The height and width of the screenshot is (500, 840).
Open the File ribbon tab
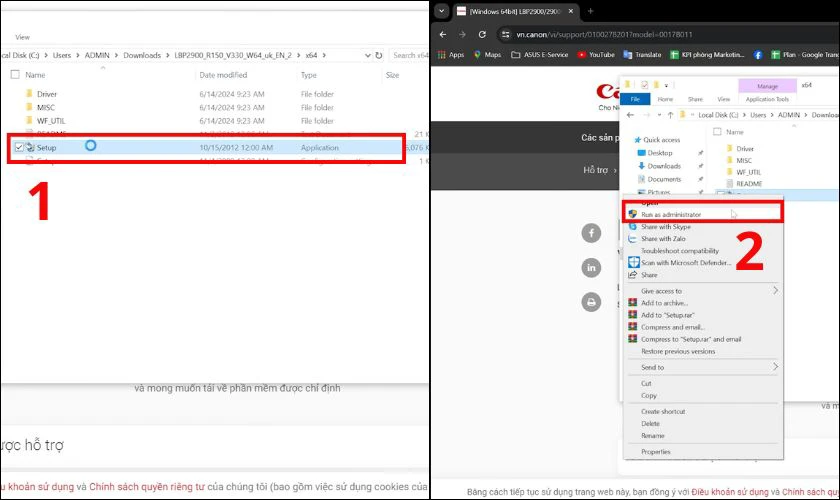tap(634, 100)
